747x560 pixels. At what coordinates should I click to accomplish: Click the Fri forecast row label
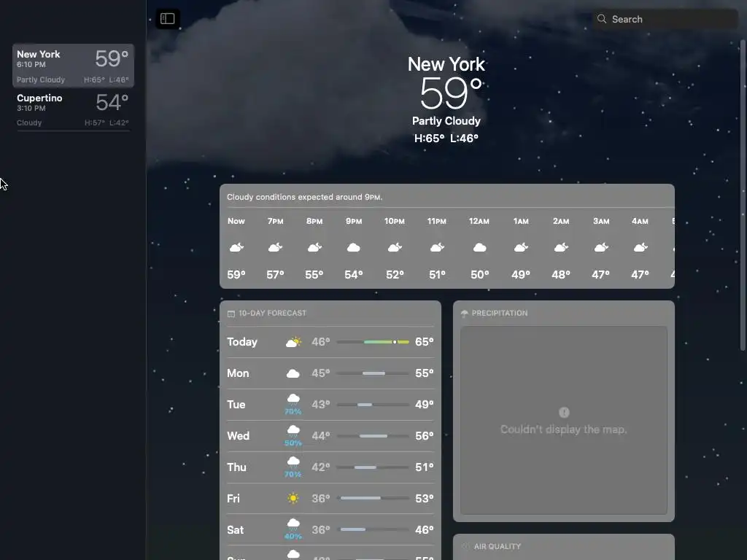233,499
